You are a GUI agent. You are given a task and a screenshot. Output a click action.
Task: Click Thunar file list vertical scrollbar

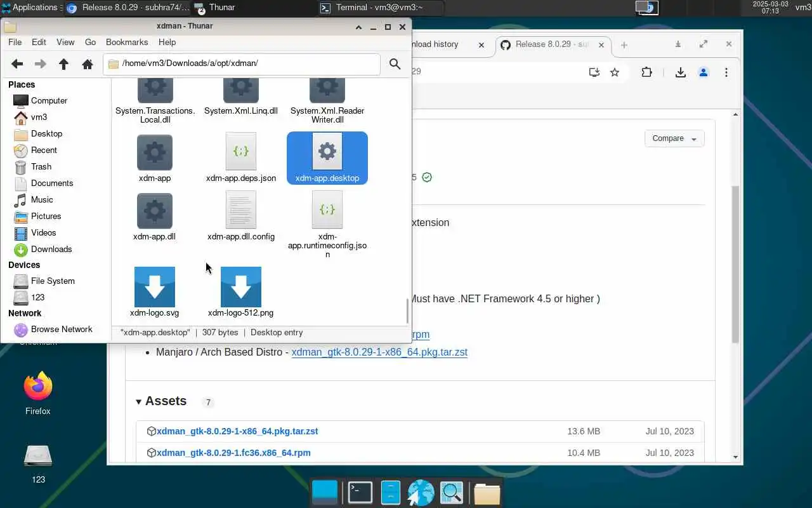point(408,310)
